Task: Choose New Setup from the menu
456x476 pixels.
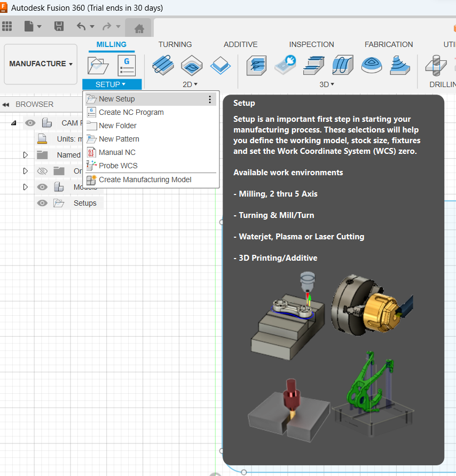Action: [151, 99]
